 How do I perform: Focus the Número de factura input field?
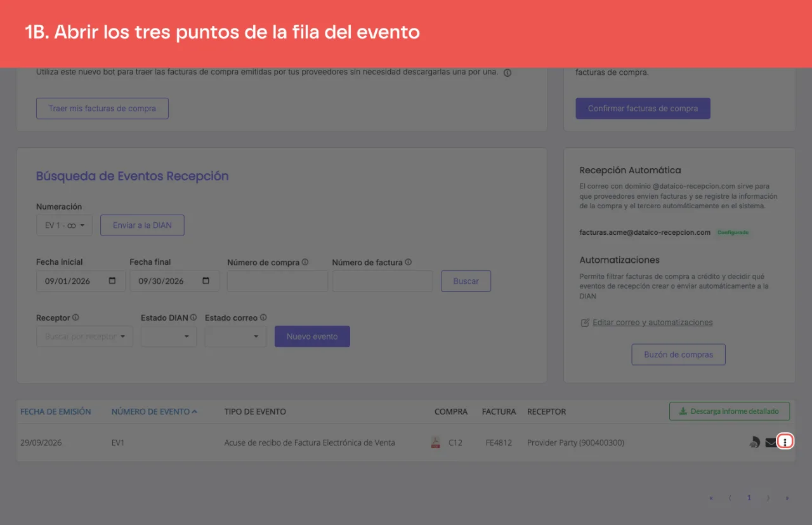click(383, 281)
